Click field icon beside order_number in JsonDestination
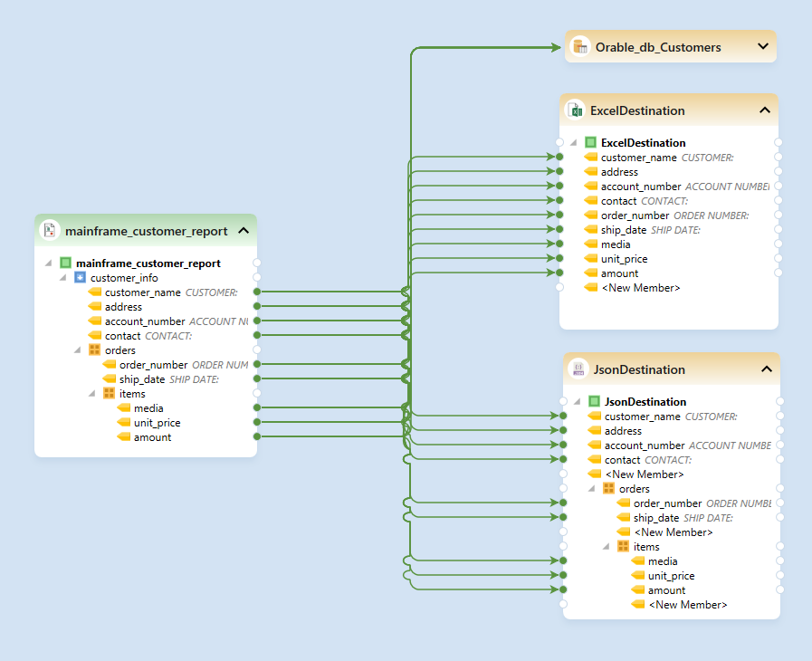This screenshot has height=661, width=812. [x=624, y=503]
